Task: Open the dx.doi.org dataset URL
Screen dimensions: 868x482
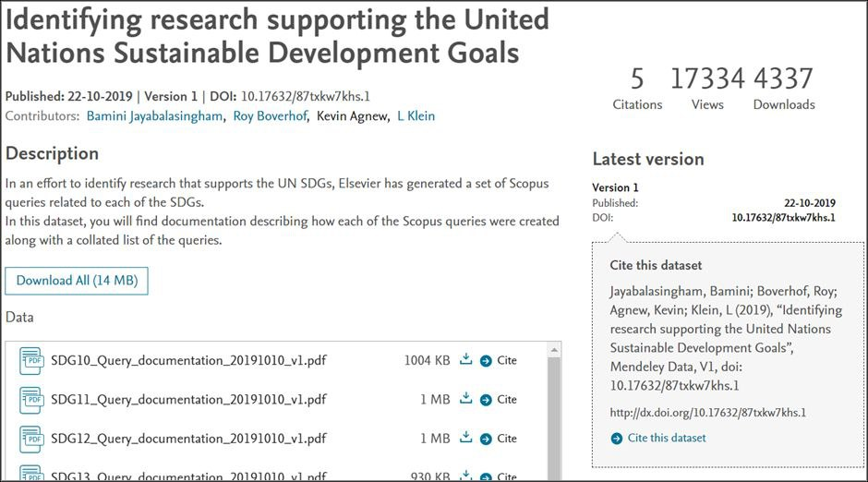Action: click(708, 412)
